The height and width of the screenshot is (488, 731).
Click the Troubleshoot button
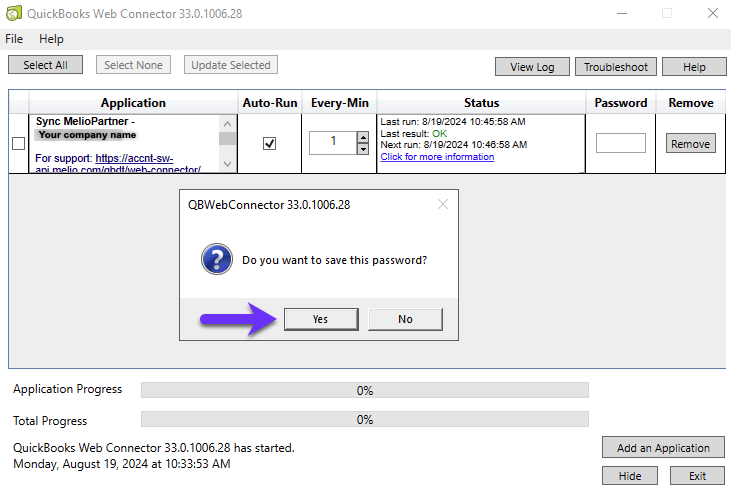(616, 67)
